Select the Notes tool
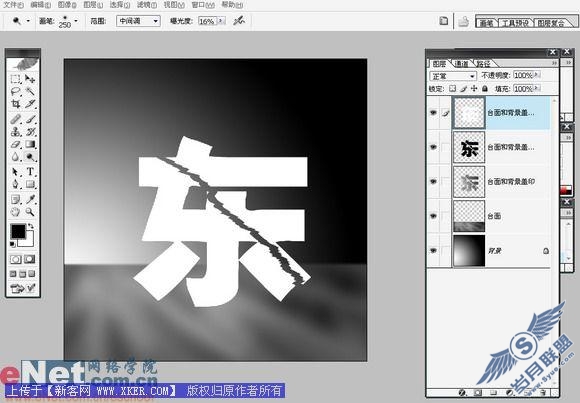 coord(15,199)
